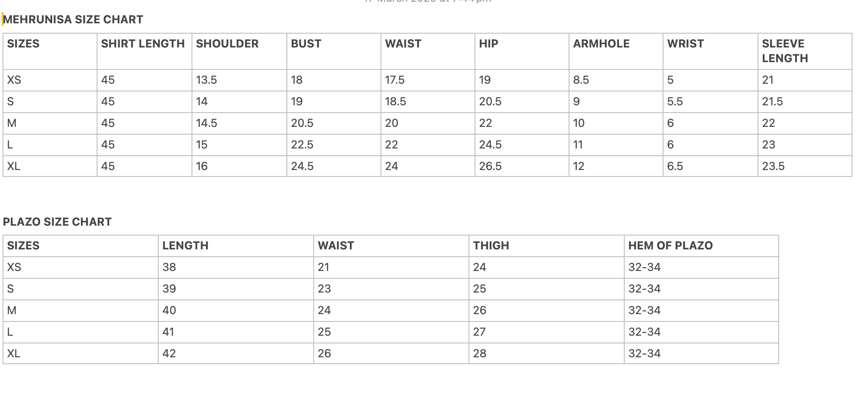868x403 pixels.
Task: Click the ARMHOLE header cell
Action: point(616,51)
